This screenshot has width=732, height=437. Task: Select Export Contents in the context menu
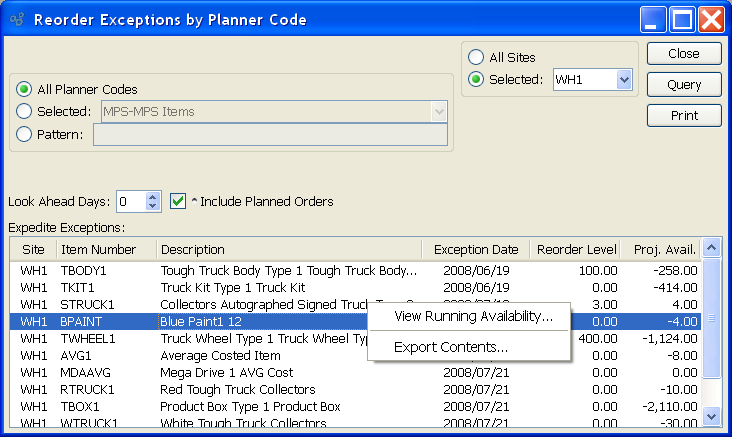point(451,347)
